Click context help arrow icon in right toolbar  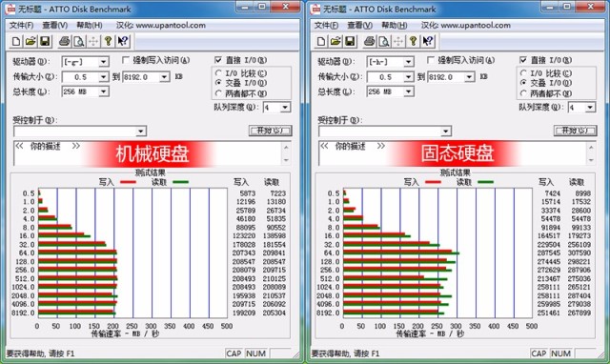click(x=428, y=41)
